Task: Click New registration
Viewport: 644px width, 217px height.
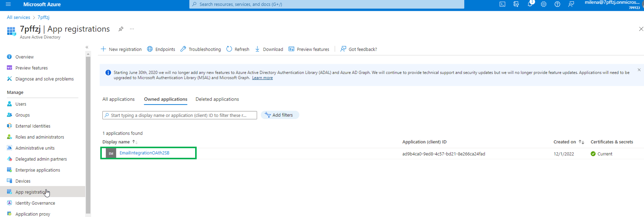Action: [121, 49]
